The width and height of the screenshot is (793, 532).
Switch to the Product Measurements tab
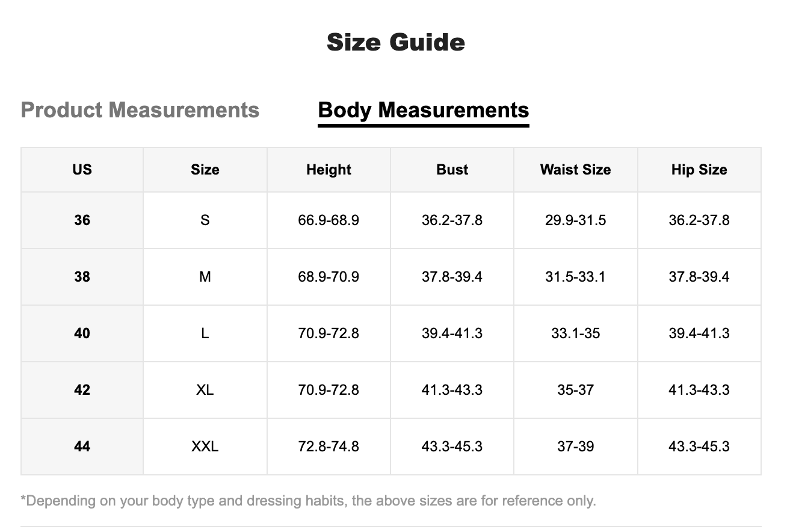tap(140, 110)
